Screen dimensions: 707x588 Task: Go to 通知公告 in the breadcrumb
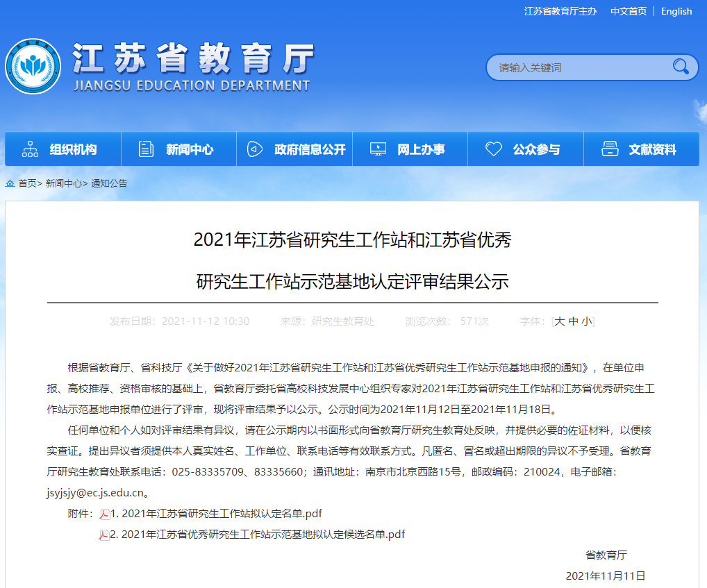109,183
